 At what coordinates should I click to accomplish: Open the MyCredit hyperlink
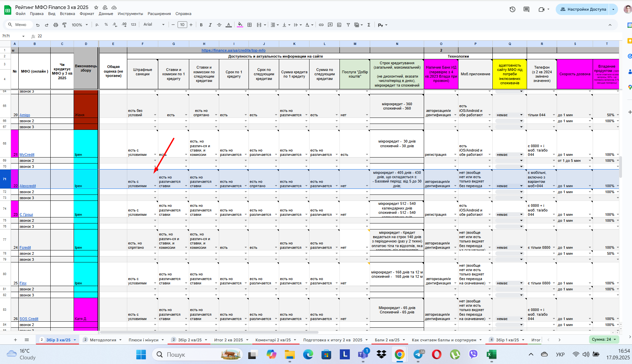click(x=27, y=155)
